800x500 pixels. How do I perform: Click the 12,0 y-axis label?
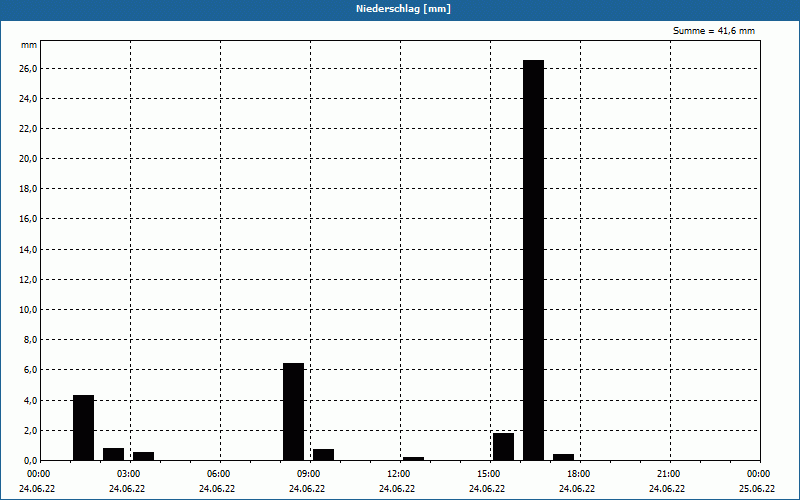[28, 280]
